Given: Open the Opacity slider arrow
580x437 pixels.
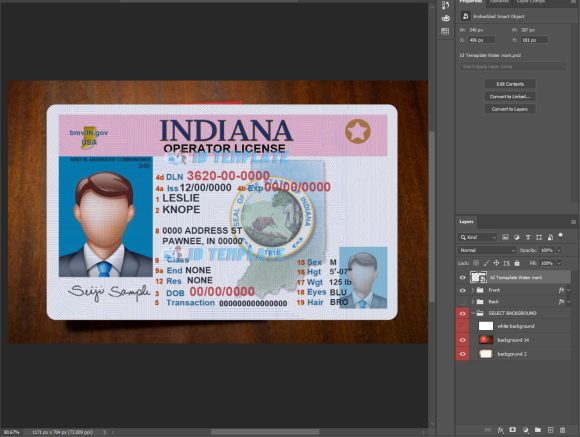Looking at the screenshot, I should click(x=559, y=251).
